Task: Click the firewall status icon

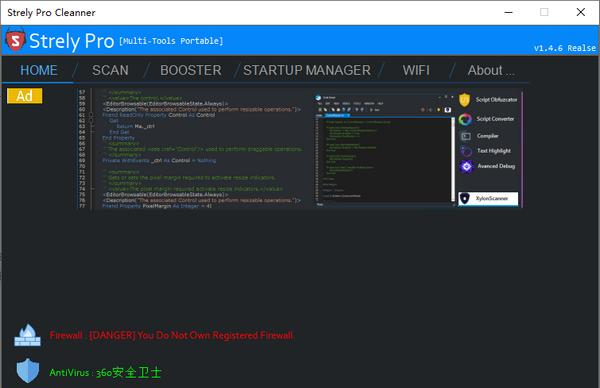Action: coord(27,335)
